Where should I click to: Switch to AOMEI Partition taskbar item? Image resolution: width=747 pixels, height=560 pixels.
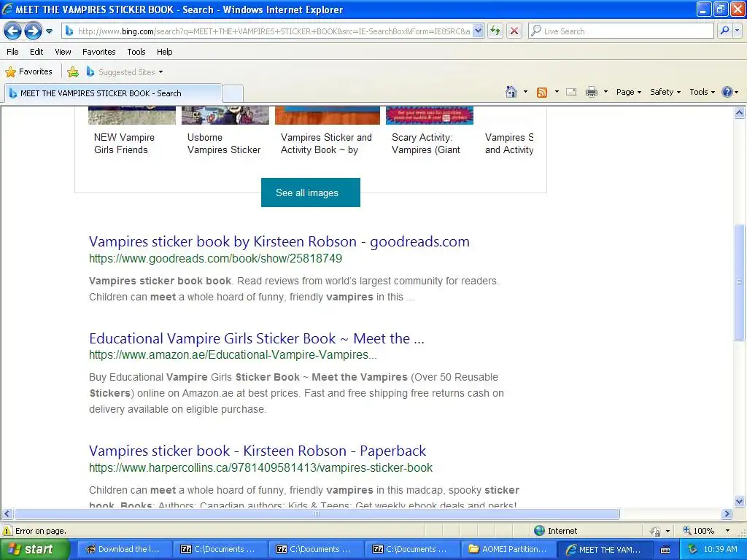(x=508, y=549)
